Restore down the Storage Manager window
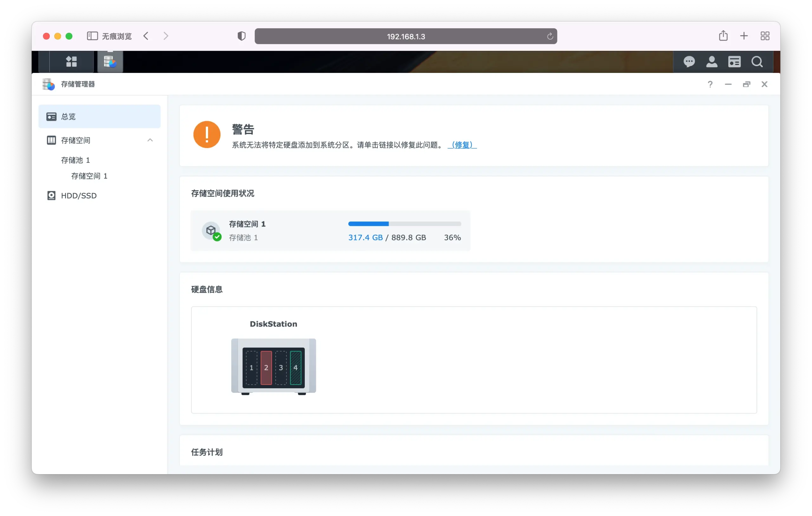This screenshot has height=516, width=812. point(746,84)
